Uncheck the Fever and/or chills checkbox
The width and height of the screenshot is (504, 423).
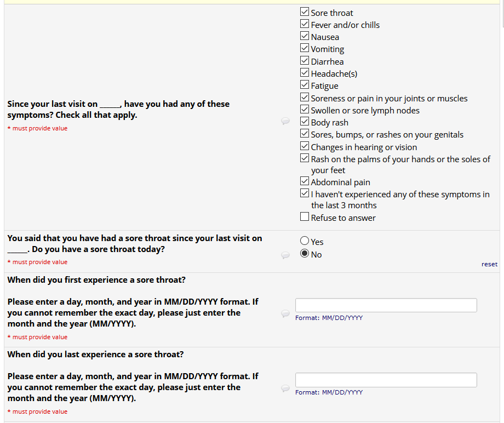coord(305,24)
